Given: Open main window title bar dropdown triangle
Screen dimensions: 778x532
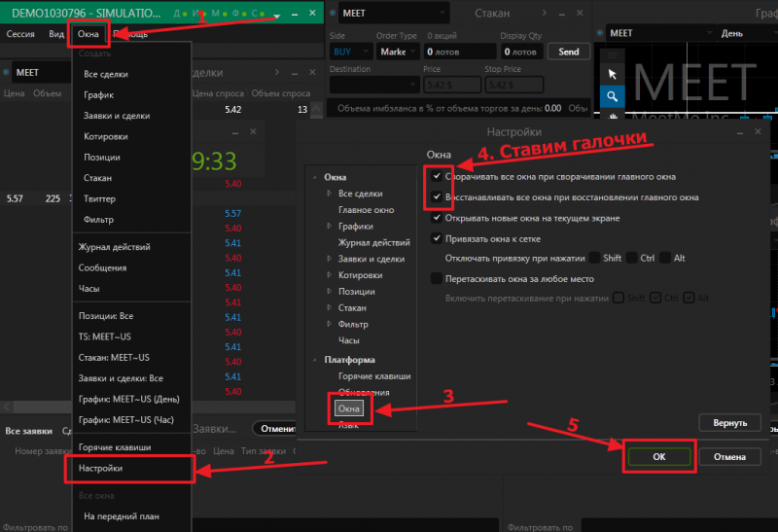Looking at the screenshot, I should (x=277, y=17).
